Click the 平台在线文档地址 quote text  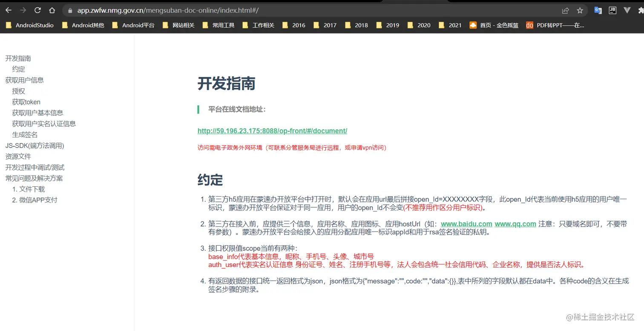pos(237,109)
